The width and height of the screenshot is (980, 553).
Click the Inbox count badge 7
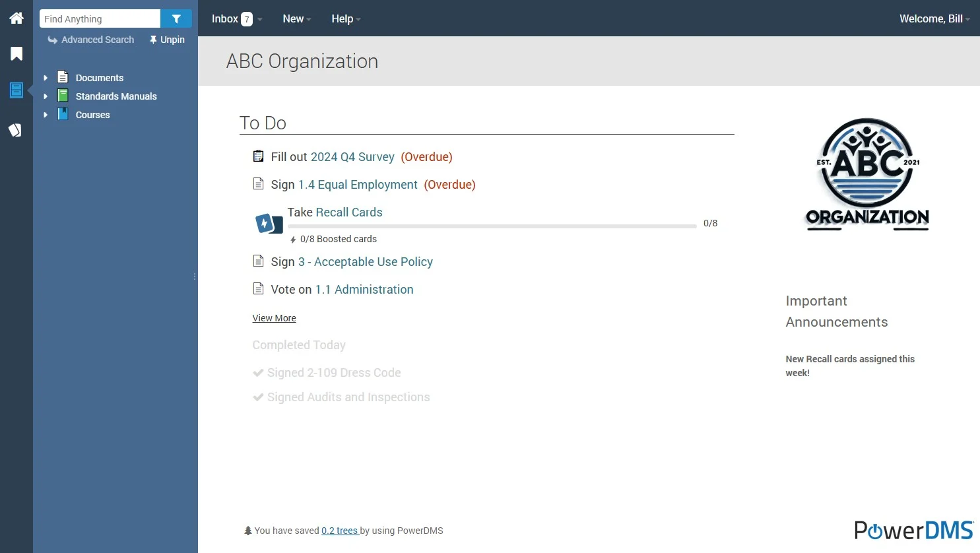(x=247, y=19)
